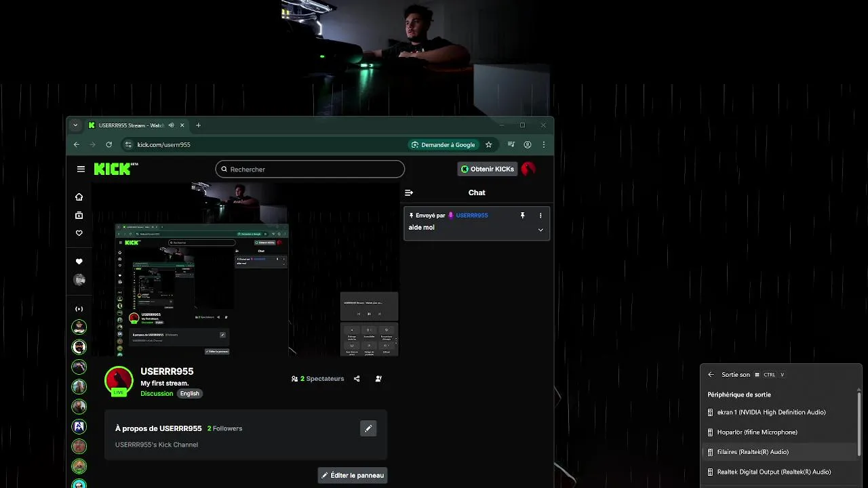Click the Obtenir KICKs button

point(488,169)
